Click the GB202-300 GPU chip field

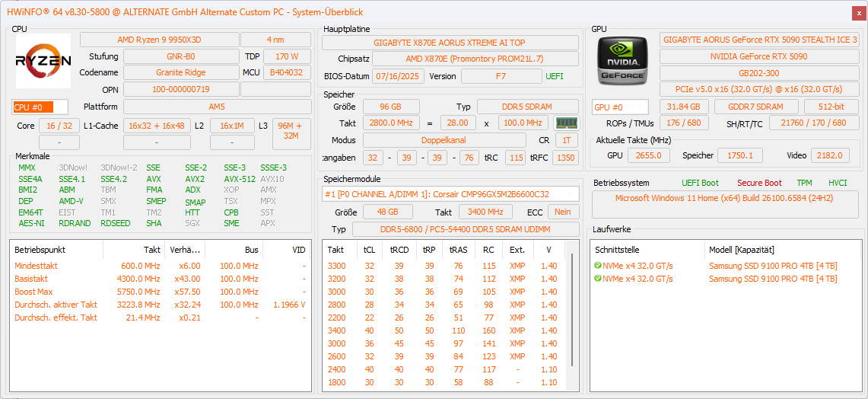coord(759,72)
